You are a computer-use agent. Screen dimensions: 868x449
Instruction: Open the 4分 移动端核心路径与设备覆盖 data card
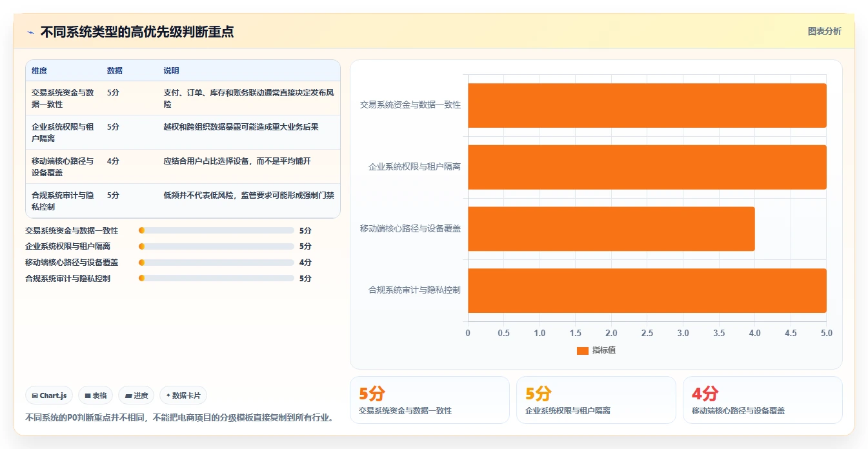(763, 400)
